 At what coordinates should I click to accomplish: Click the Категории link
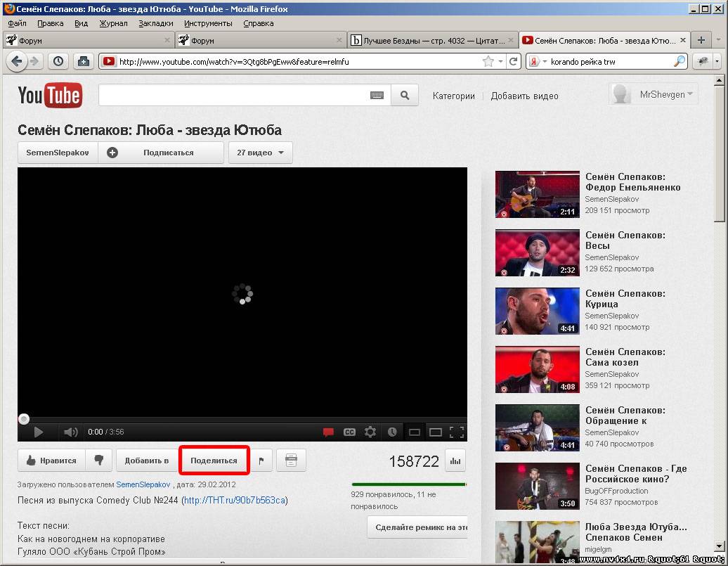click(454, 96)
